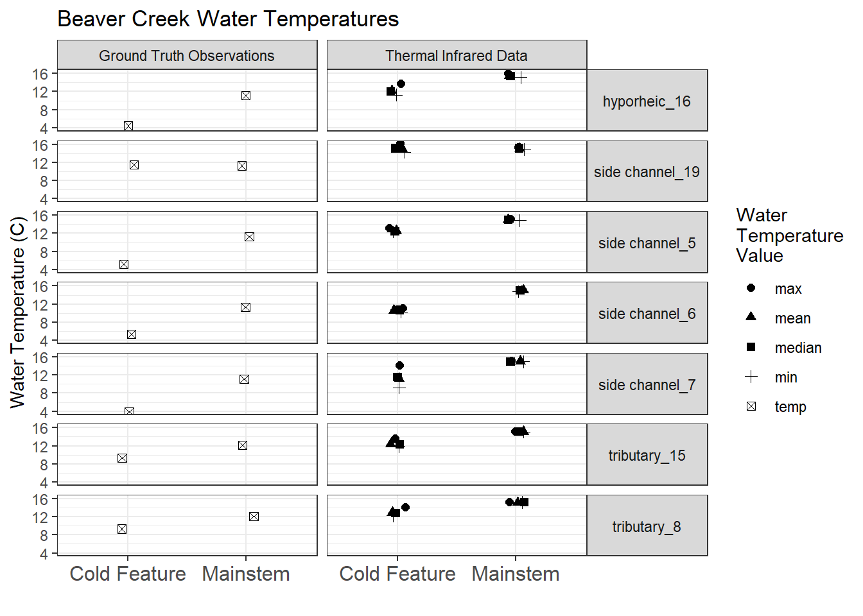Image resolution: width=863 pixels, height=616 pixels.
Task: Click the hyporheic_16 row strip label
Action: [647, 101]
